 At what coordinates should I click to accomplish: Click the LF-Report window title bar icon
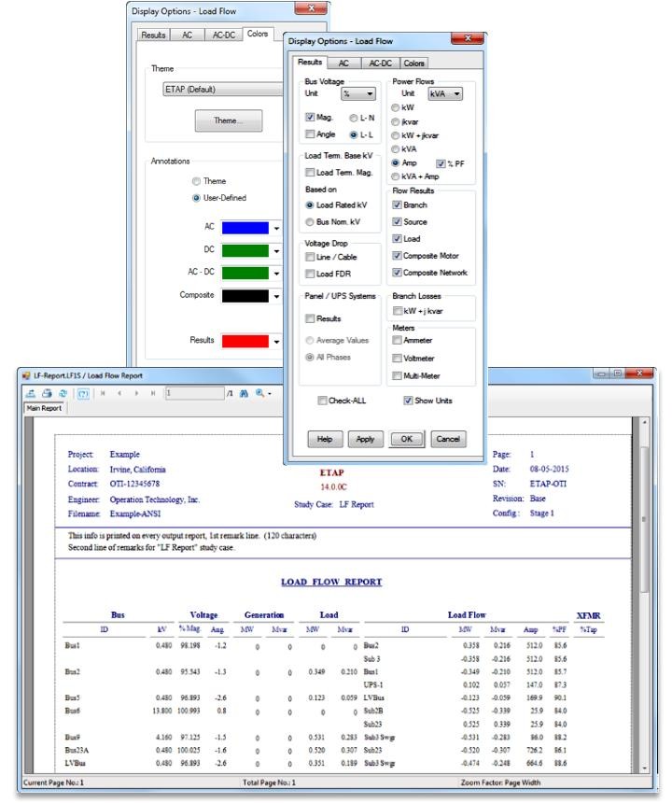(x=26, y=375)
